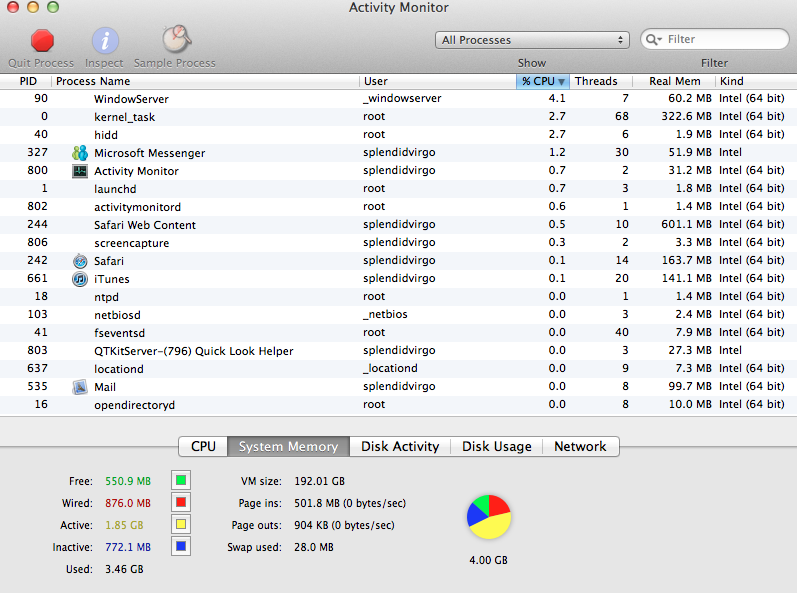Image resolution: width=797 pixels, height=593 pixels.
Task: Switch to the Network tab
Action: (x=580, y=446)
